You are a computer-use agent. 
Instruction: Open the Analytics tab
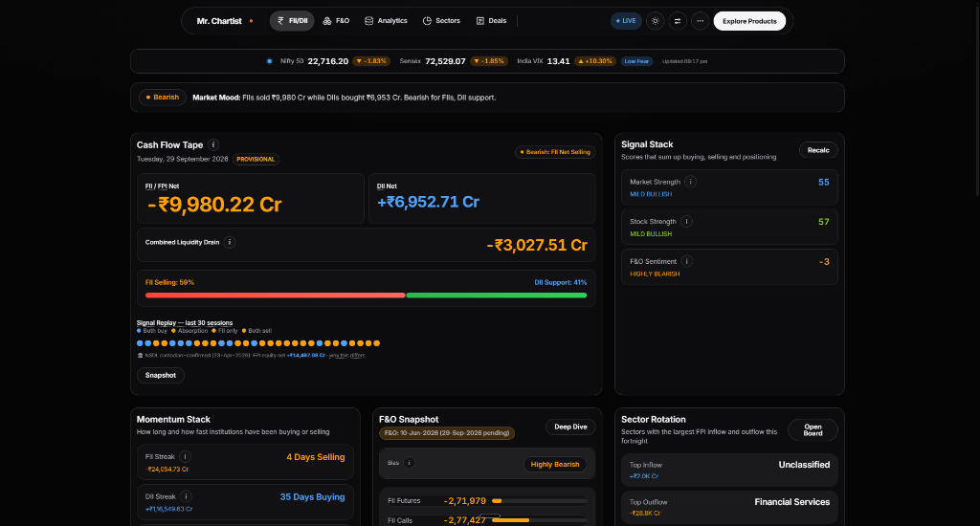pyautogui.click(x=386, y=21)
